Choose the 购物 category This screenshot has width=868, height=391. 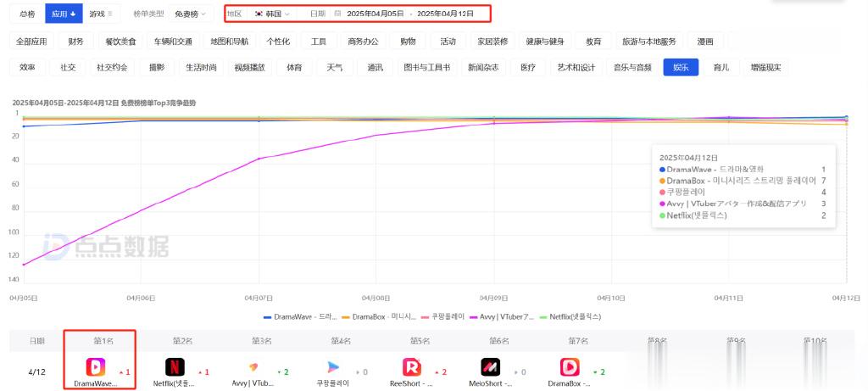(x=407, y=42)
